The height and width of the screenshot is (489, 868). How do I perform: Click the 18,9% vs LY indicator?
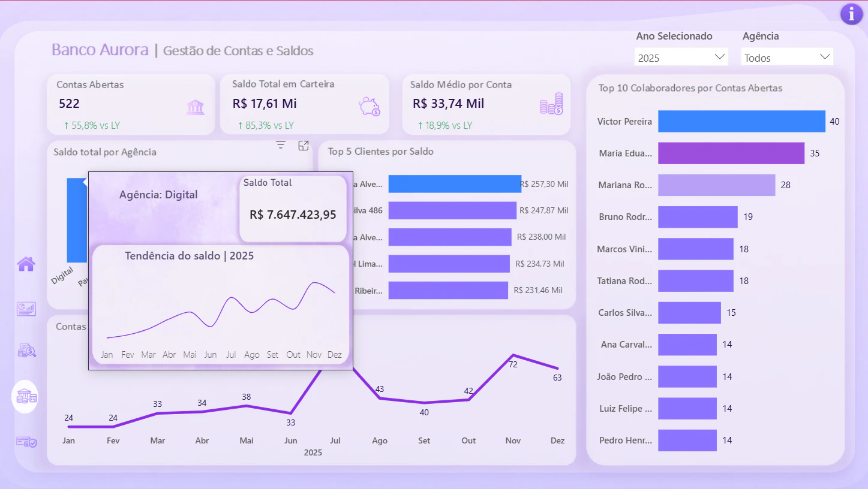[444, 125]
